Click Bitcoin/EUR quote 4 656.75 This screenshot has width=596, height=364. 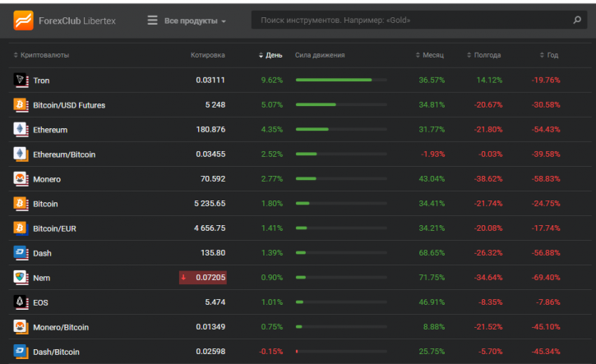(x=210, y=228)
